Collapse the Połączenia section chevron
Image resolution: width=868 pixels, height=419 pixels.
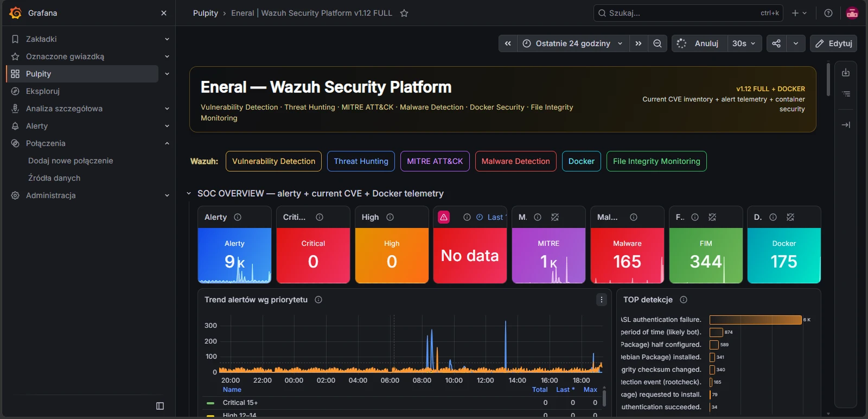(167, 143)
